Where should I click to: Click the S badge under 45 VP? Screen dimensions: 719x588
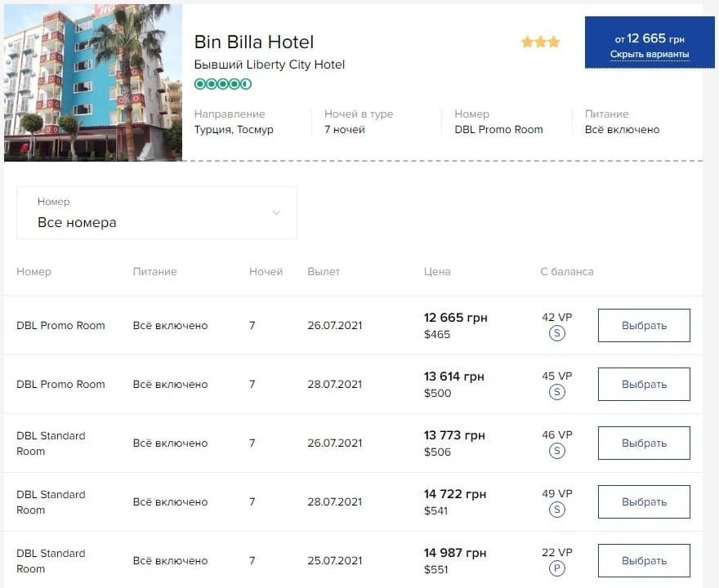556,392
